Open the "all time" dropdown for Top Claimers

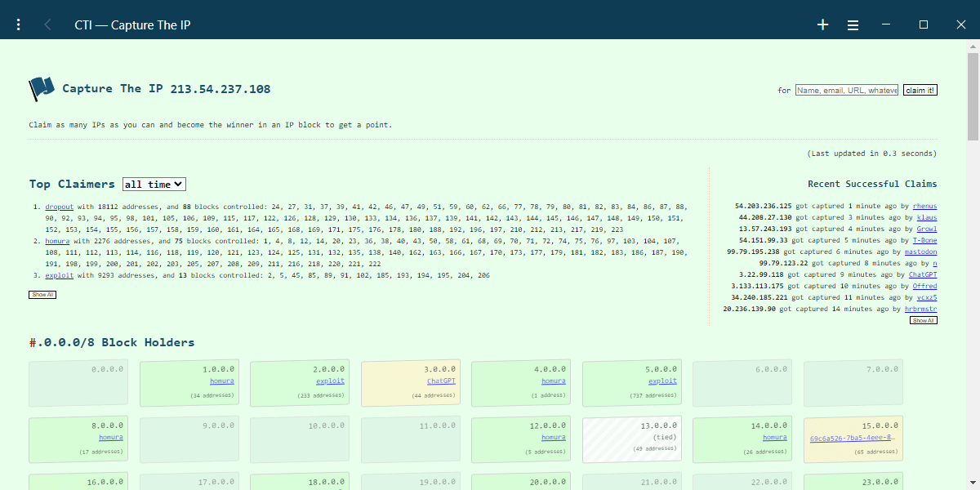154,184
